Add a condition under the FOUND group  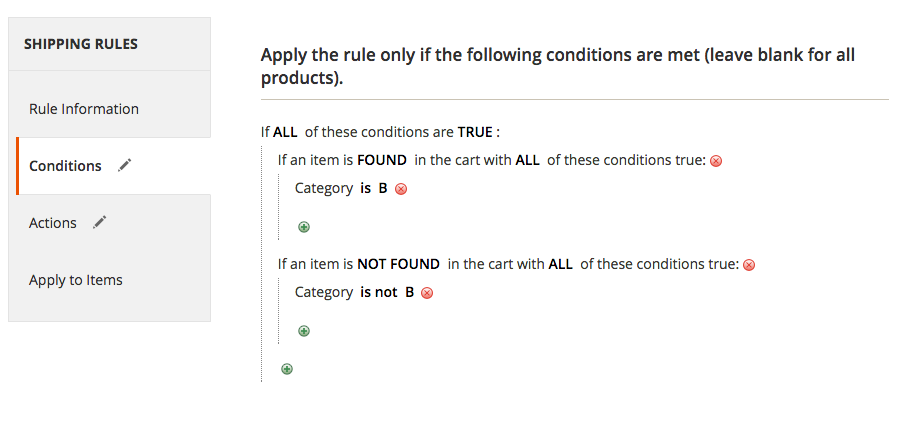tap(304, 227)
